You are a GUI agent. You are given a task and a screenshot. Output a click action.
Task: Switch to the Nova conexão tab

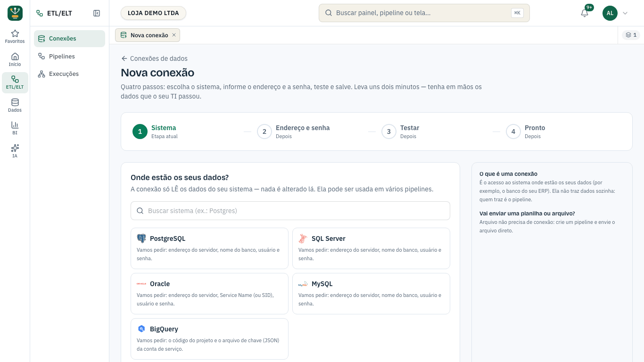tap(148, 35)
